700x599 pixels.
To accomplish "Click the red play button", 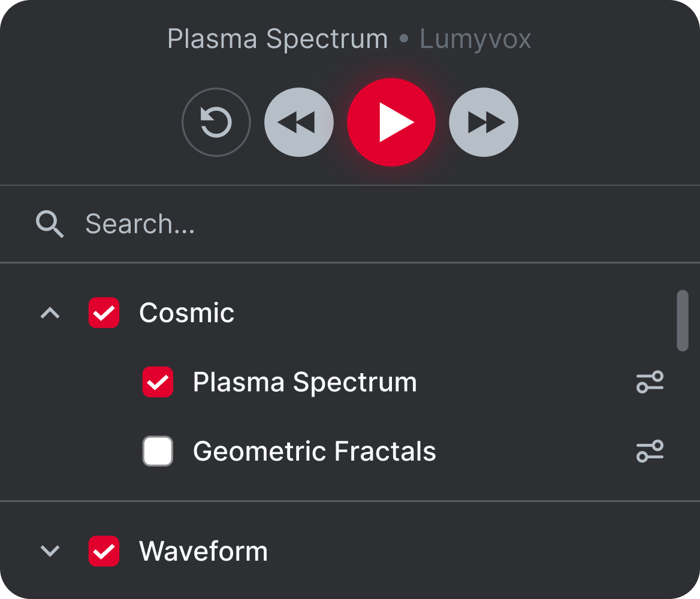I will click(391, 122).
